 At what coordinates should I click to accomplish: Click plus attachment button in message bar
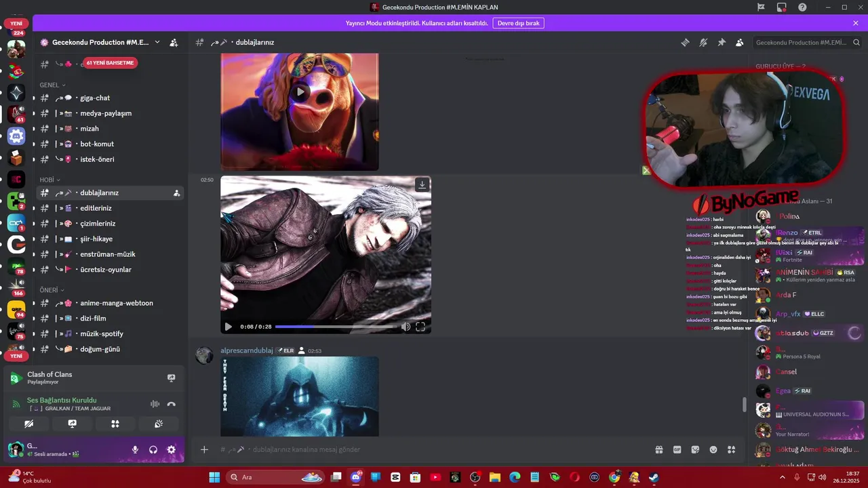click(x=204, y=449)
